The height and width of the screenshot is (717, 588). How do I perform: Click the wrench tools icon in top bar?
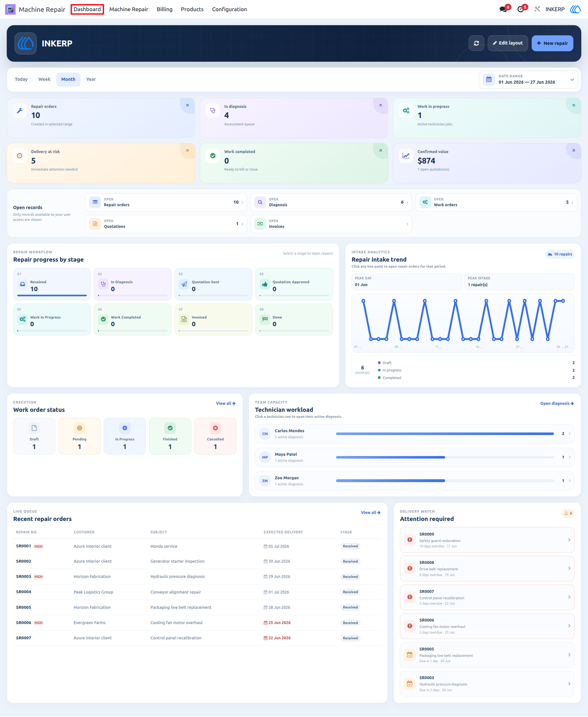click(x=537, y=9)
